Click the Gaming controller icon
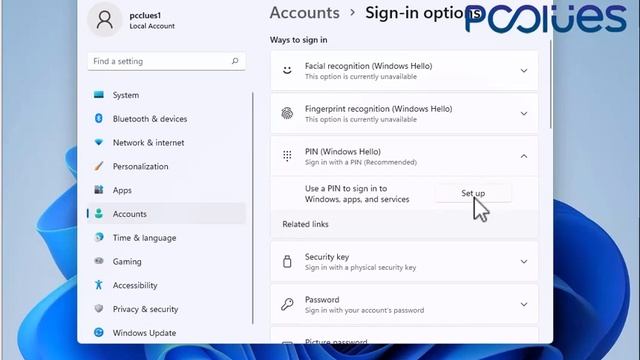Screen dimensions: 640x360 [x=99, y=261]
